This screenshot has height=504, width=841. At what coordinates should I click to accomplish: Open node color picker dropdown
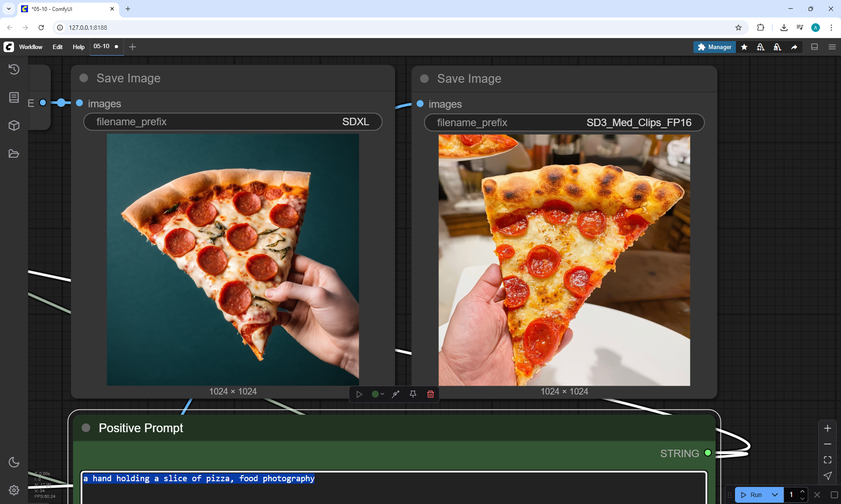click(378, 394)
